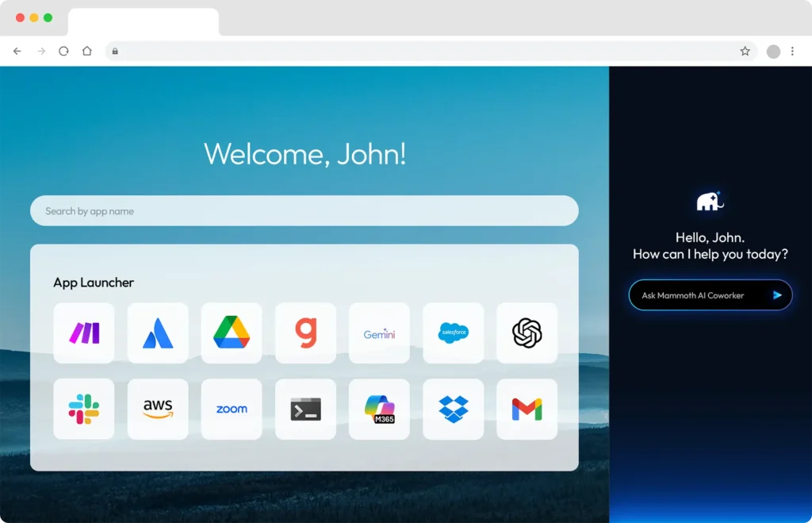Open the terminal app icon

pos(305,410)
